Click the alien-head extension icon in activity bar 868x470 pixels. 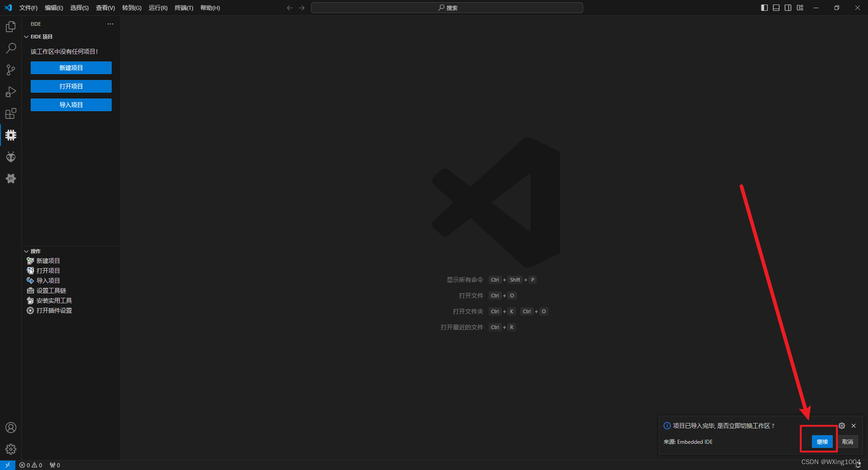(10, 157)
